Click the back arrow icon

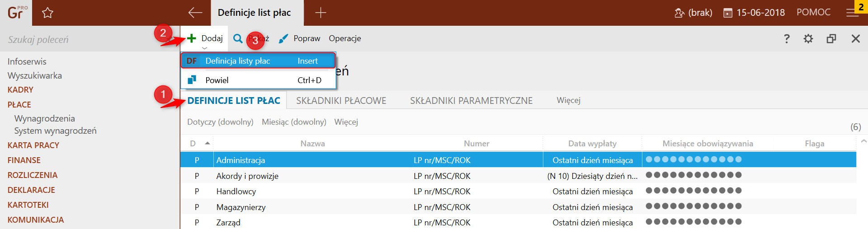point(195,13)
